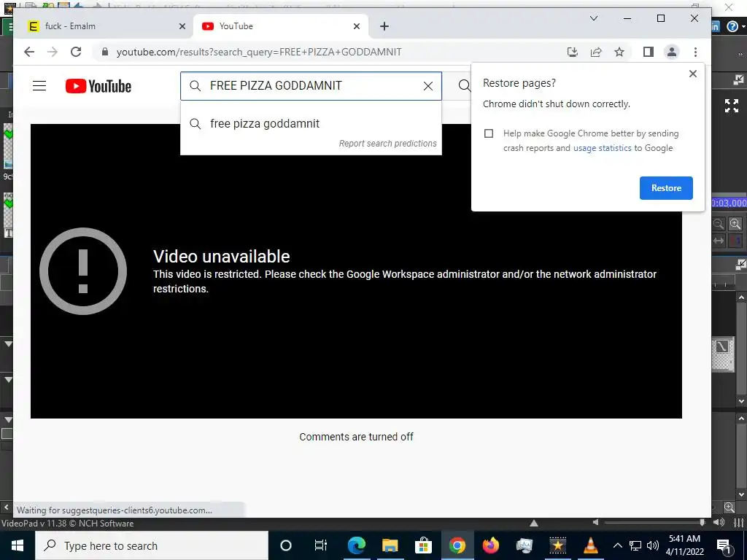Open VLC media player from taskbar
The width and height of the screenshot is (747, 560).
591,545
